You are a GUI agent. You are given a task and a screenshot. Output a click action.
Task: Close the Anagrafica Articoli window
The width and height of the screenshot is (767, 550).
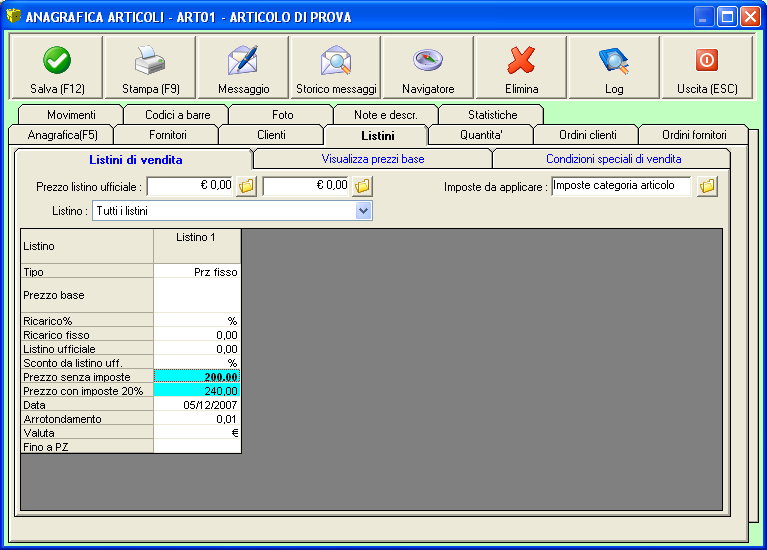pyautogui.click(x=749, y=17)
